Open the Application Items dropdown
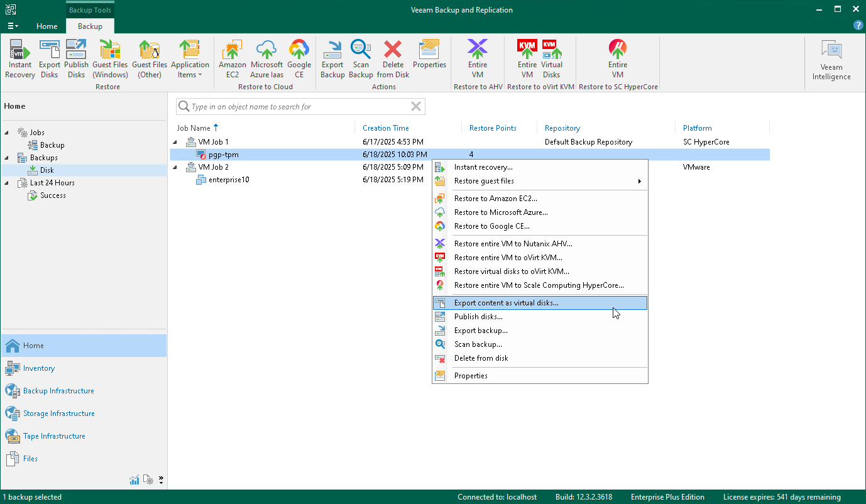Image resolution: width=866 pixels, height=504 pixels. pyautogui.click(x=190, y=60)
